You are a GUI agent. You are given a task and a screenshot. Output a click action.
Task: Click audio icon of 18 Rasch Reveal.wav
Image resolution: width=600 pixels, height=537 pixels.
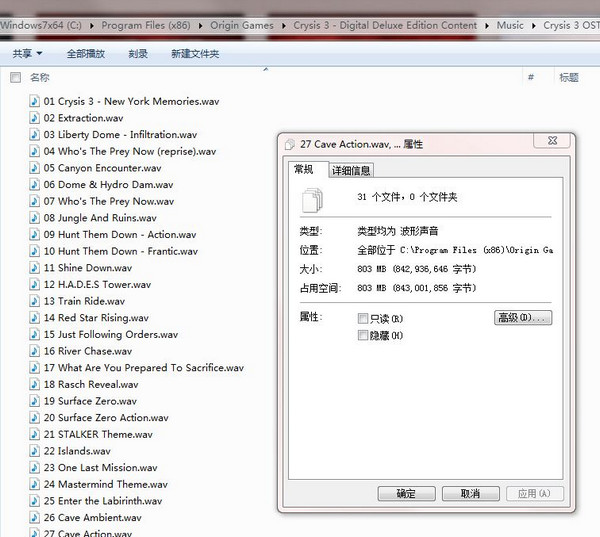(x=34, y=384)
